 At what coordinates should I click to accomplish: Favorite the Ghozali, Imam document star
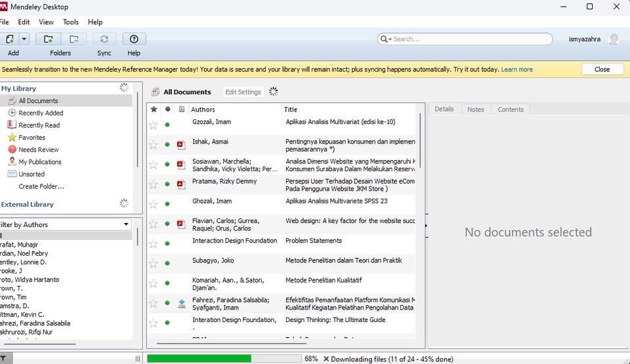pyautogui.click(x=153, y=204)
